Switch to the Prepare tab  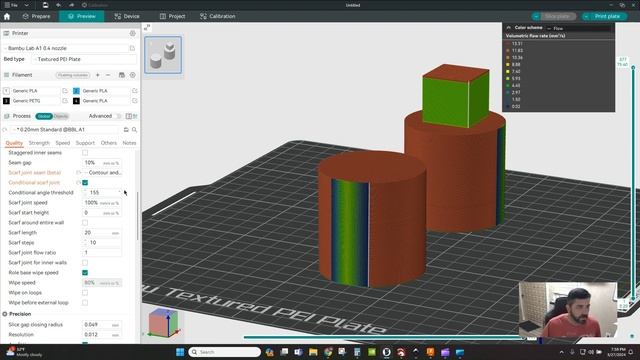[x=36, y=16]
